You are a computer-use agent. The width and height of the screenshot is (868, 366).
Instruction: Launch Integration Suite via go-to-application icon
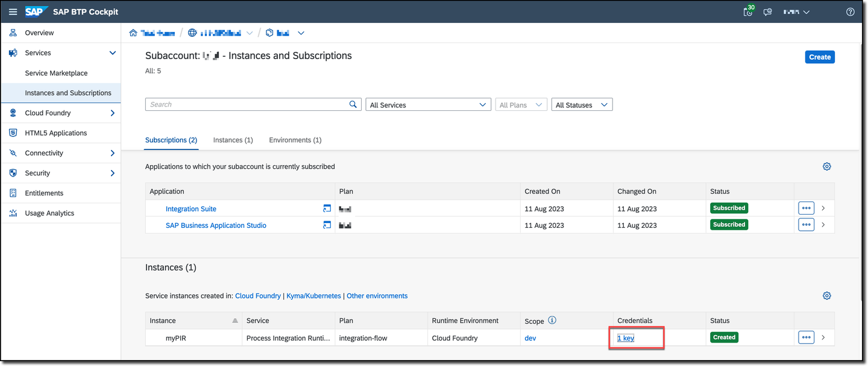tap(327, 209)
